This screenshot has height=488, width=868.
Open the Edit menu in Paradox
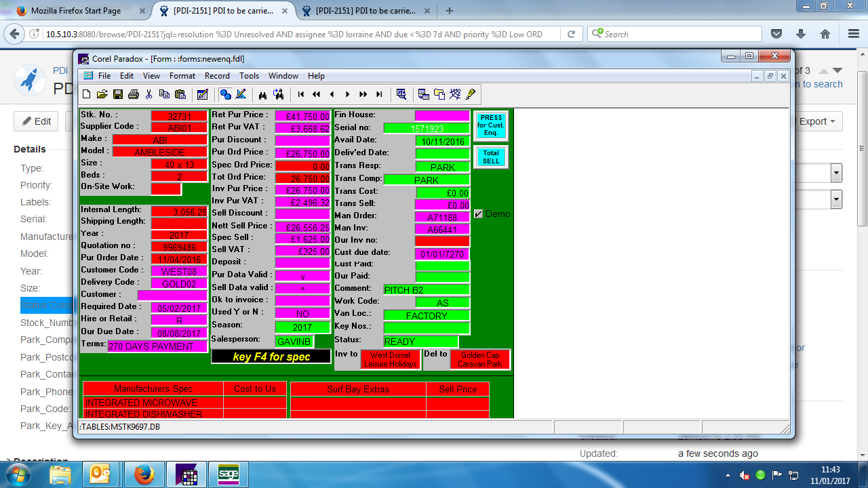[x=127, y=76]
